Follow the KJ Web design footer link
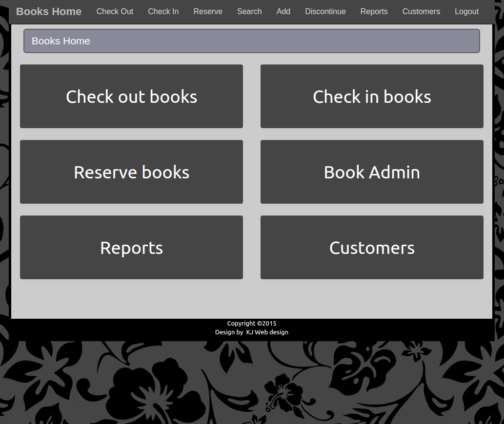The image size is (504, 424). tap(267, 332)
